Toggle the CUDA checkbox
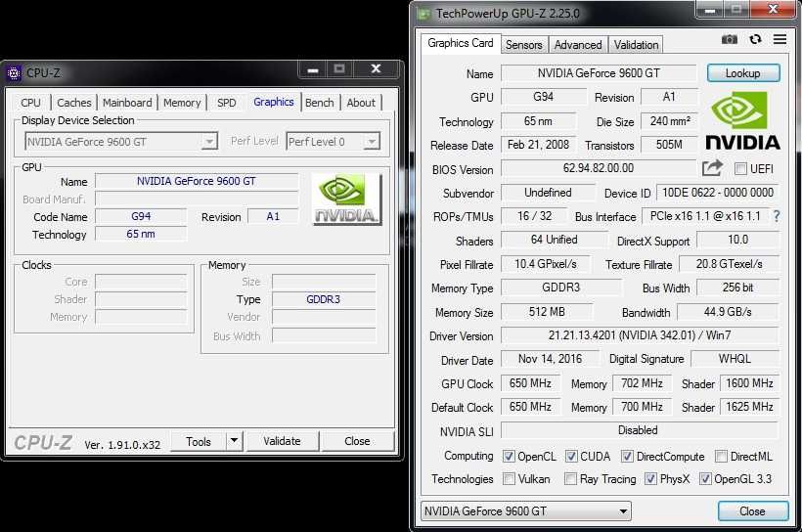The image size is (802, 532). [x=571, y=456]
